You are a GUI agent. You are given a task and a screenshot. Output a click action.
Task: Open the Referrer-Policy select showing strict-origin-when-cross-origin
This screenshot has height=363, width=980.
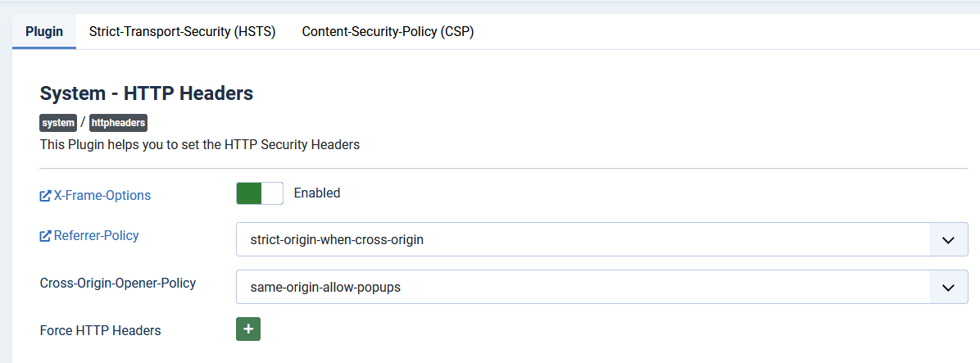pyautogui.click(x=583, y=241)
